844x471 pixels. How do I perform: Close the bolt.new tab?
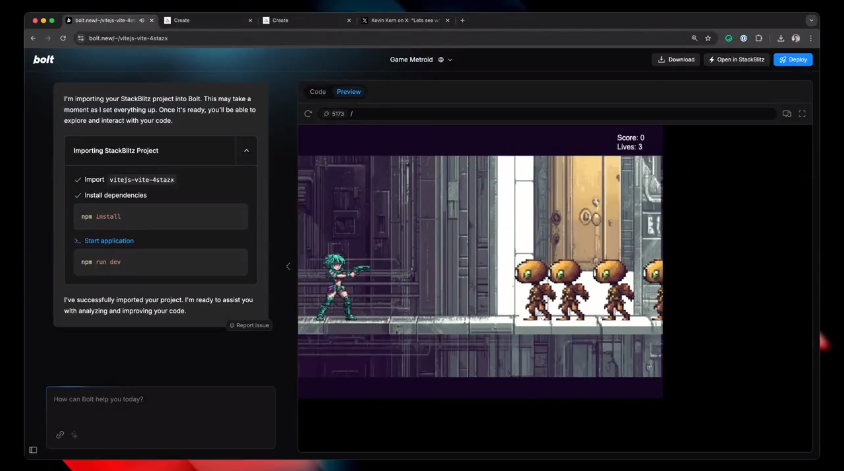point(151,20)
